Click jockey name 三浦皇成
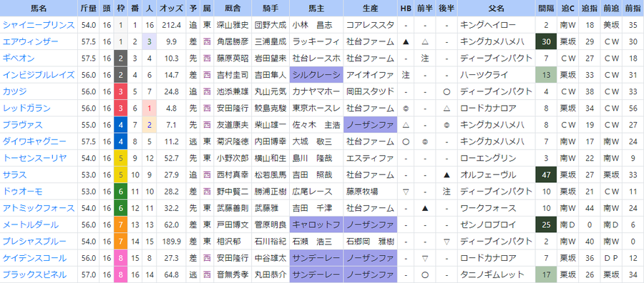The height and width of the screenshot is (283, 644). [270, 41]
